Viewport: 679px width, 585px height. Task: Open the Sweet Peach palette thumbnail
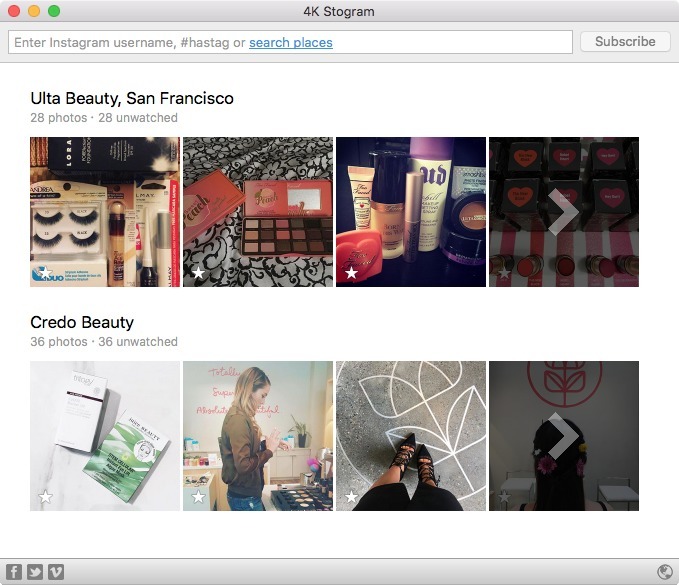point(258,212)
